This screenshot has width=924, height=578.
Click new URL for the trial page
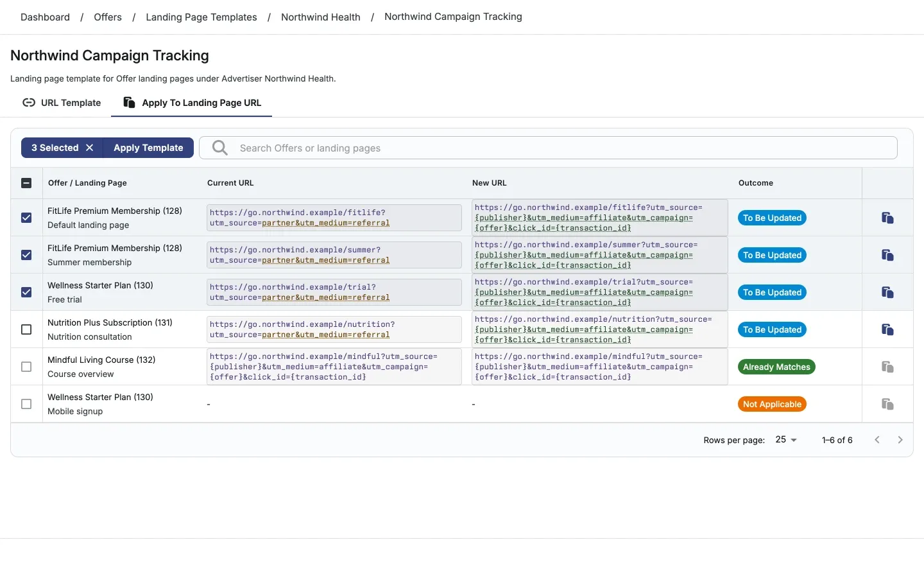(x=600, y=292)
